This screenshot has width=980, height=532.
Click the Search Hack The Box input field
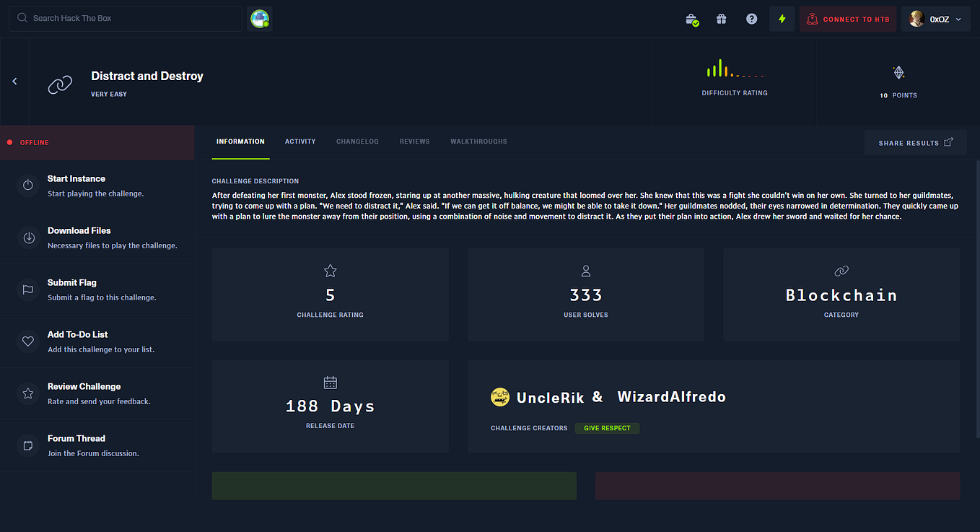pos(125,17)
